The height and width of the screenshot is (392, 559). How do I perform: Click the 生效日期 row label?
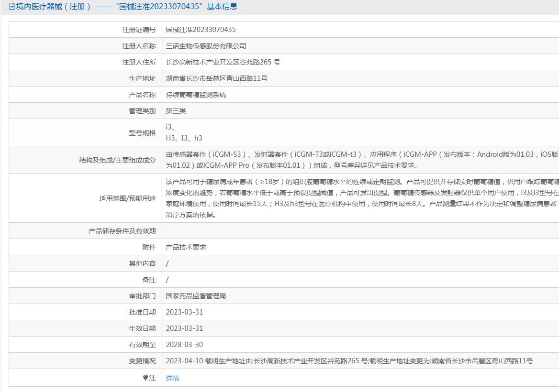pyautogui.click(x=142, y=328)
